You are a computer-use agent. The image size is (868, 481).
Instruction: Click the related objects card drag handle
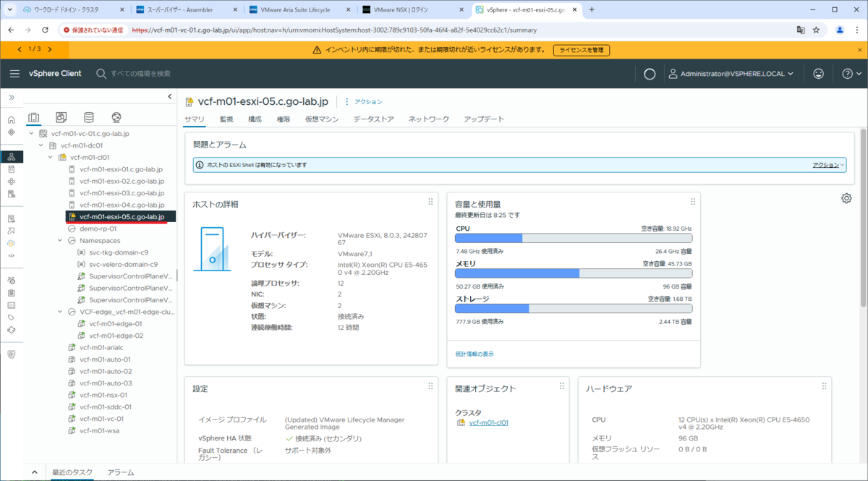[561, 386]
